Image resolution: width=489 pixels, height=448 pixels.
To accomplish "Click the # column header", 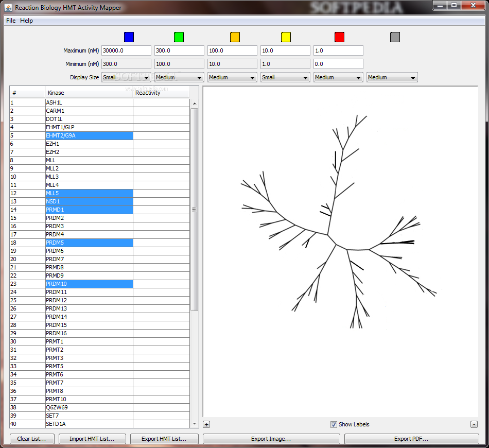I will [27, 93].
